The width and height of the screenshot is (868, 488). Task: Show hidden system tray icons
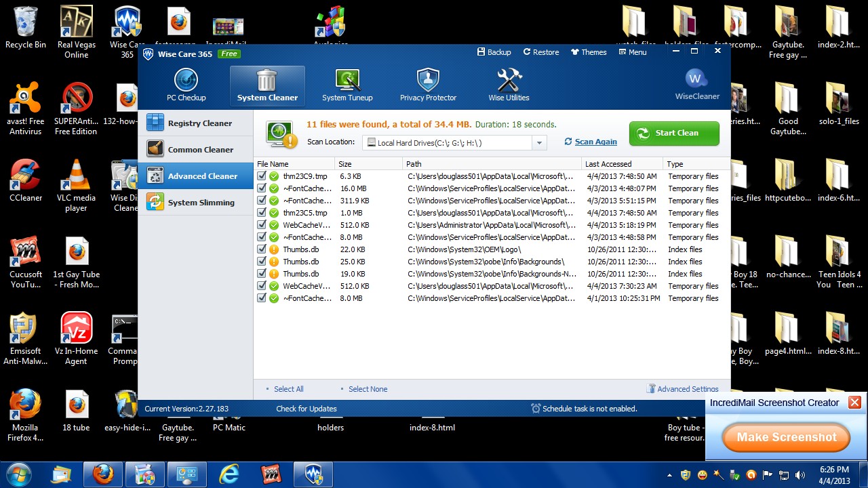pyautogui.click(x=670, y=475)
